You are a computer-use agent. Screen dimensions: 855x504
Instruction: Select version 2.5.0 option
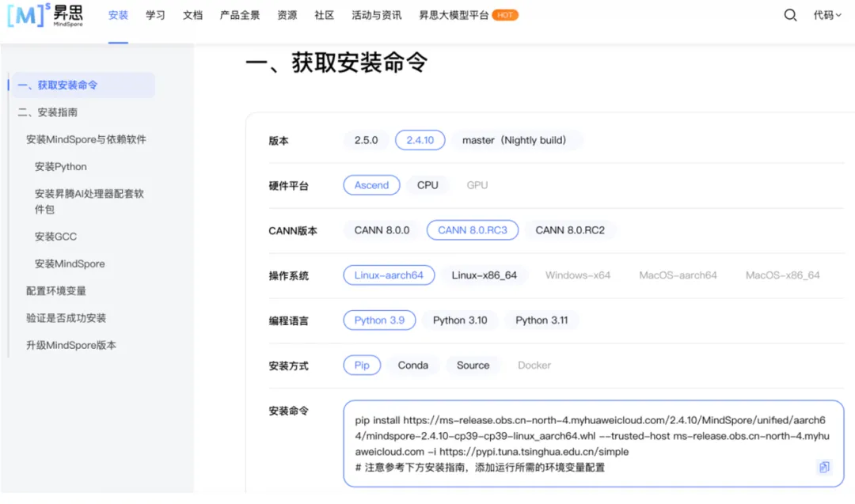tap(366, 140)
